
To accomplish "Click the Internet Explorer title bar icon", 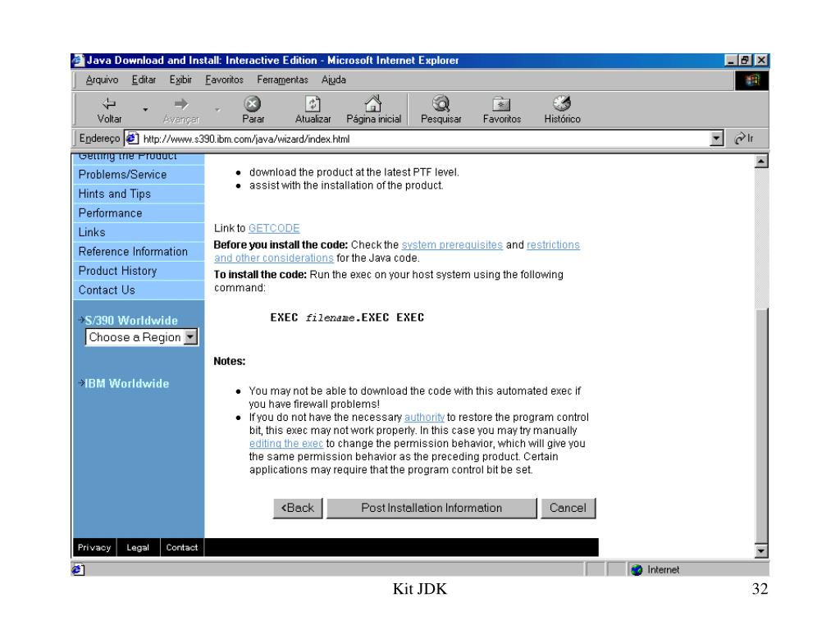I will click(x=78, y=61).
